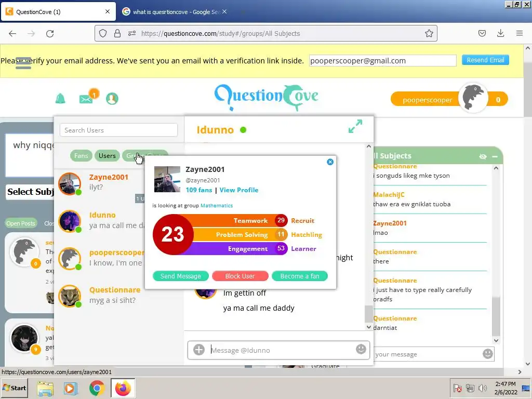
Task: Close the Google Search browser tab
Action: point(224,11)
